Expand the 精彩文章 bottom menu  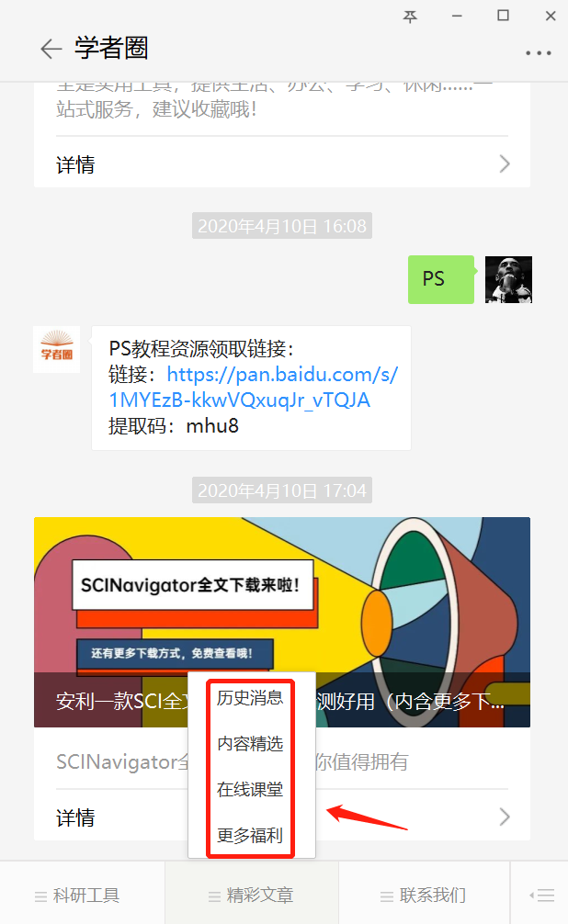(252, 896)
